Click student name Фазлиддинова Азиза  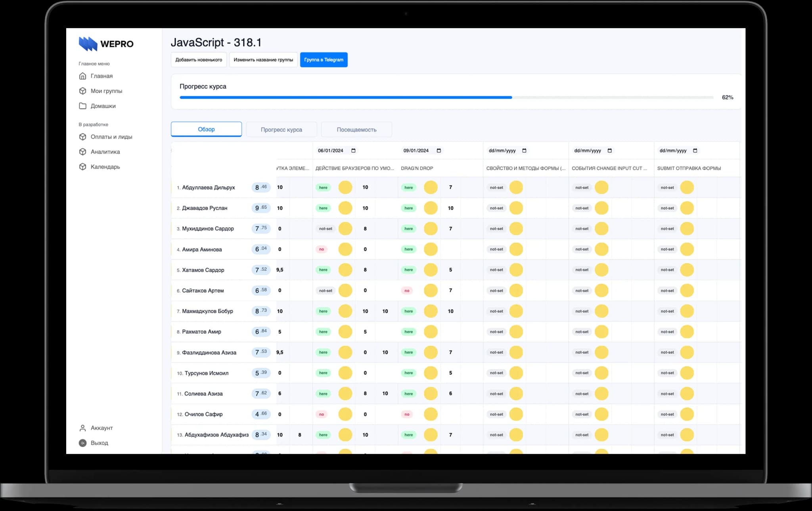point(209,352)
